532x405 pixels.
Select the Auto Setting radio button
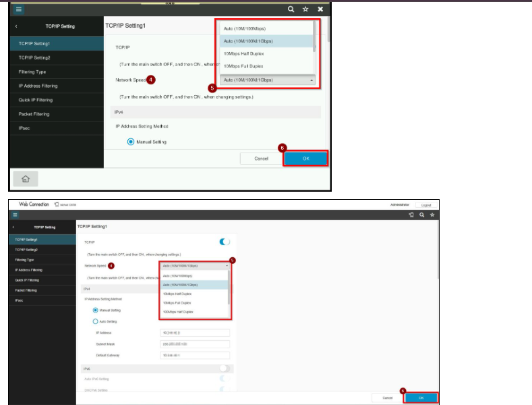(95, 321)
